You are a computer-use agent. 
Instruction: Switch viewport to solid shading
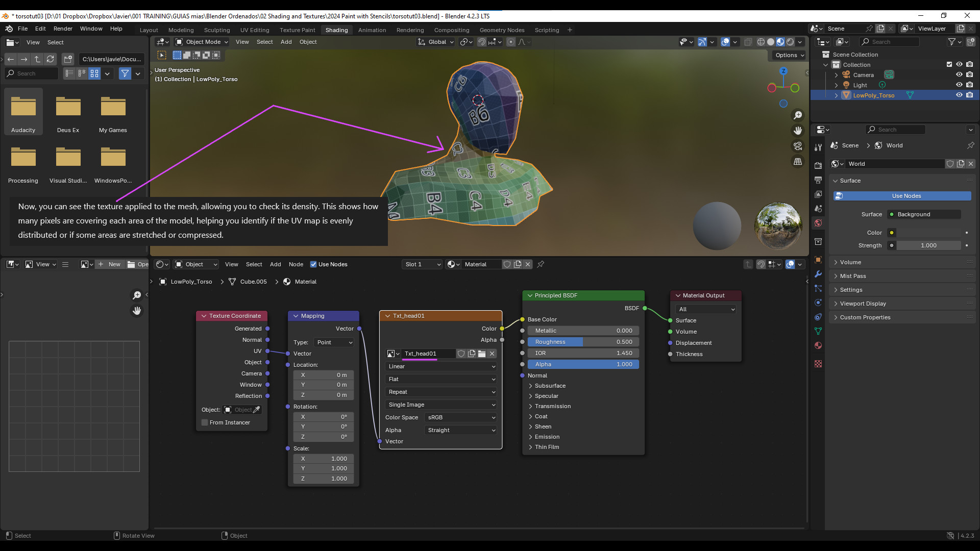[771, 42]
